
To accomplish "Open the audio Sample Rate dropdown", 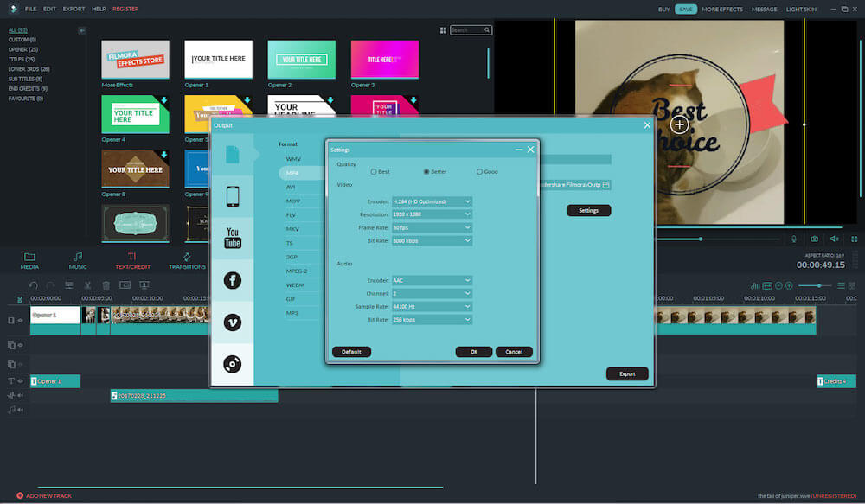I will point(432,307).
